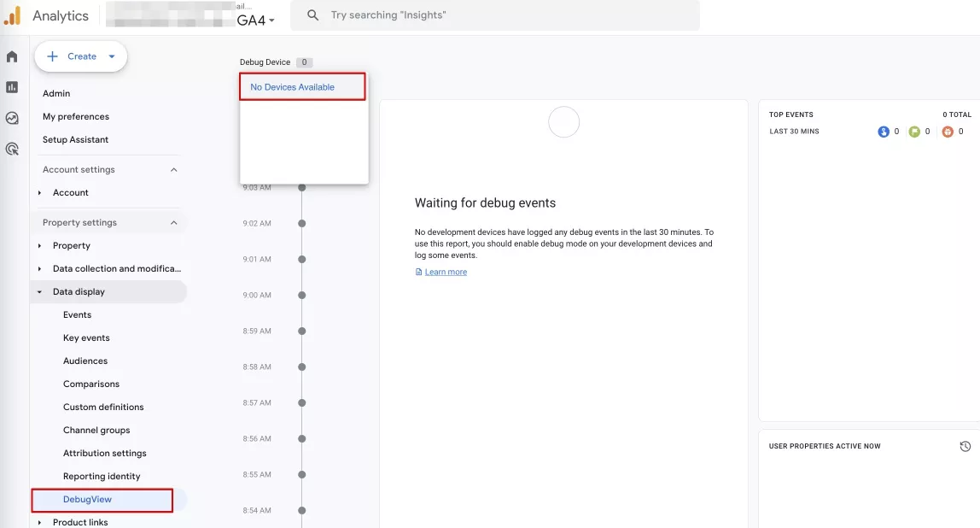Open the Explore icon in left rail
This screenshot has width=980, height=528.
point(12,118)
